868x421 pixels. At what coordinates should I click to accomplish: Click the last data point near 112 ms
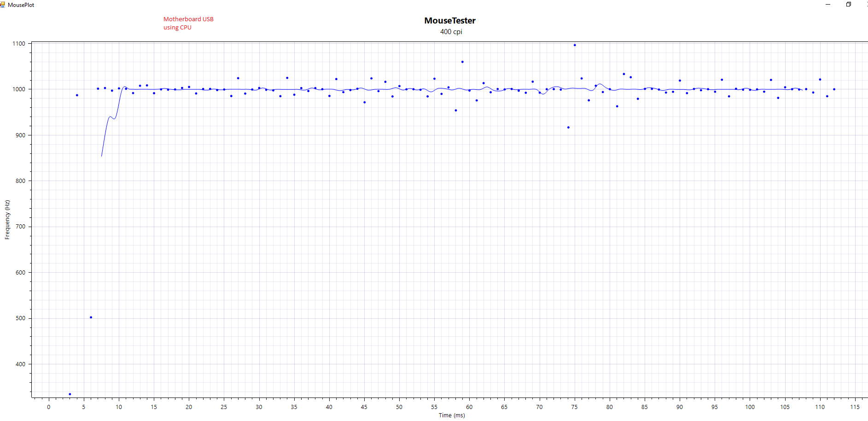[x=834, y=89]
